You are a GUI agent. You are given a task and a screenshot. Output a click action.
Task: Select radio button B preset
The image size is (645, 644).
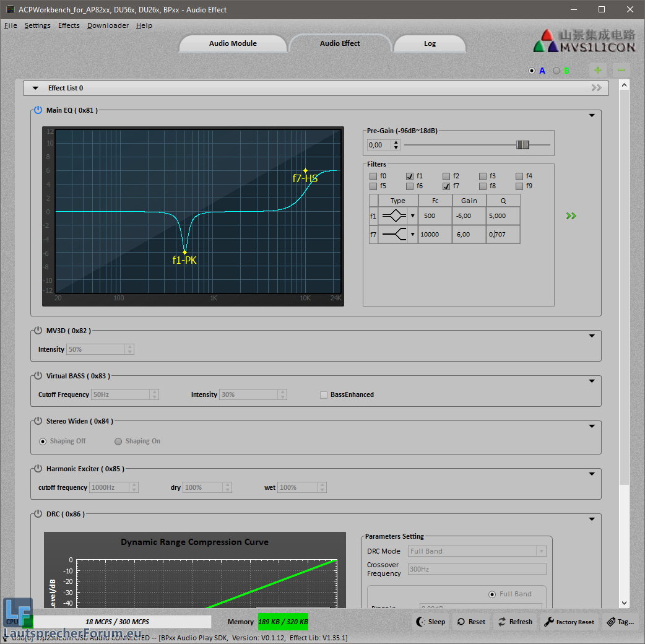point(556,71)
